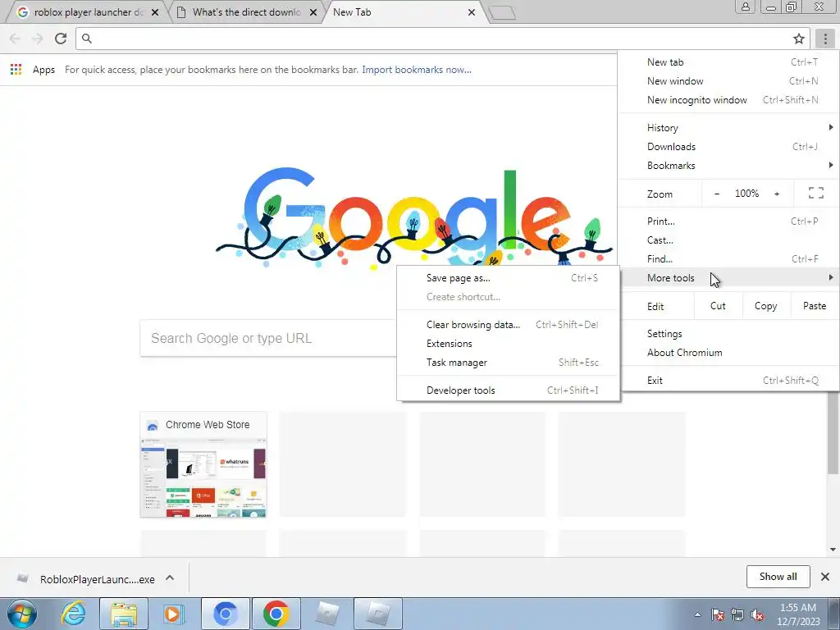The image size is (840, 630).
Task: Choose Print... in the menu
Action: click(728, 221)
